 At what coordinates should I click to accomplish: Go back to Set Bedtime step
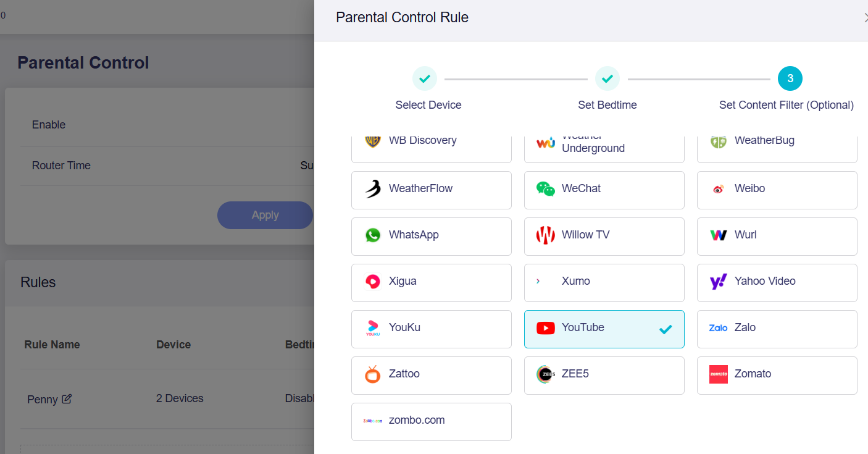(607, 78)
